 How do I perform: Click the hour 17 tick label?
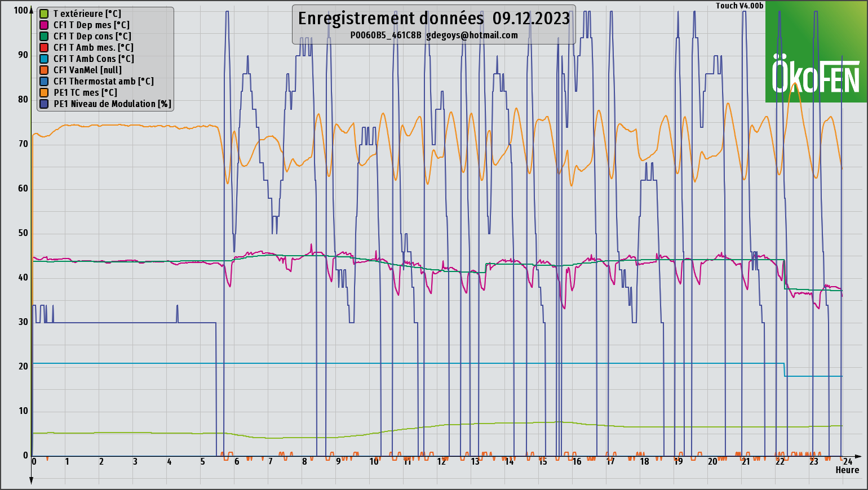click(610, 461)
